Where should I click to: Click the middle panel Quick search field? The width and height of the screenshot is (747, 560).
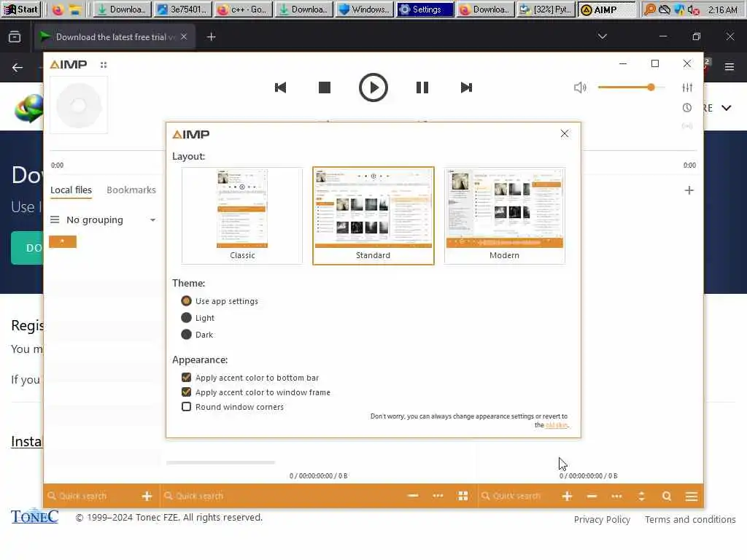click(x=281, y=496)
